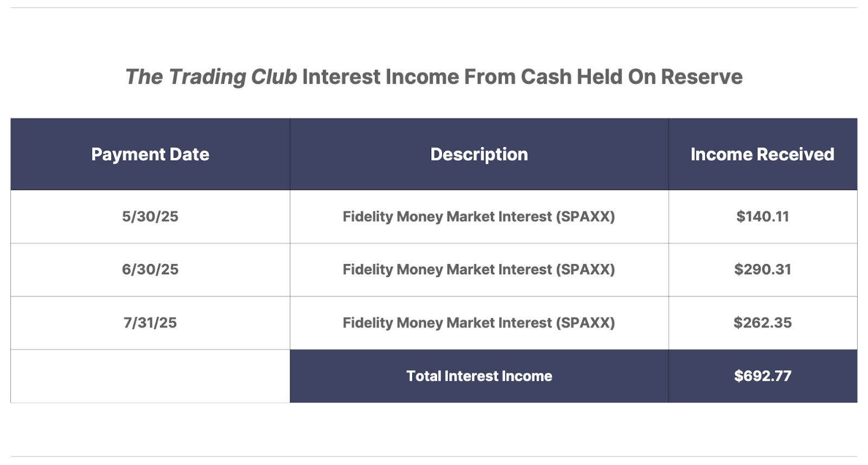This screenshot has width=868, height=465.
Task: Select the 5/30/25 payment date cell
Action: pyautogui.click(x=150, y=217)
